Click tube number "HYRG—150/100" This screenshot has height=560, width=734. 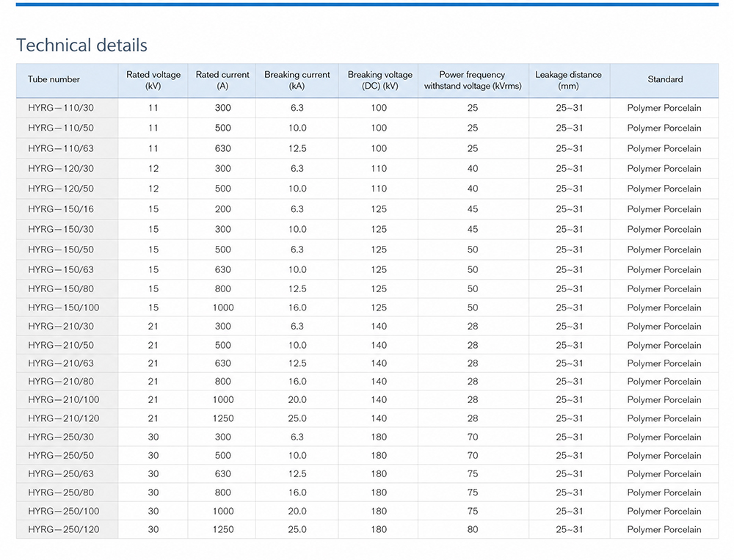click(x=64, y=308)
